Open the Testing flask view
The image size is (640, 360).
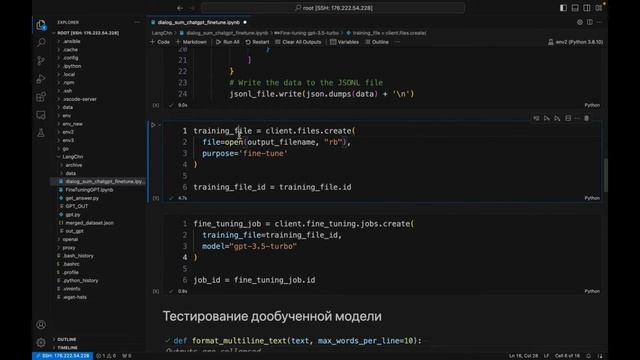coord(41,133)
